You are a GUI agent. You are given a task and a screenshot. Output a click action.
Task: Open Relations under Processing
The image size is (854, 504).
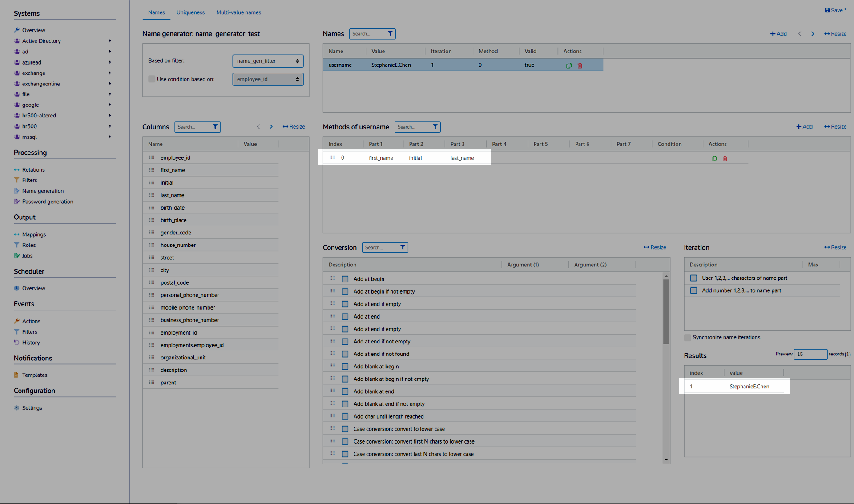pos(29,170)
